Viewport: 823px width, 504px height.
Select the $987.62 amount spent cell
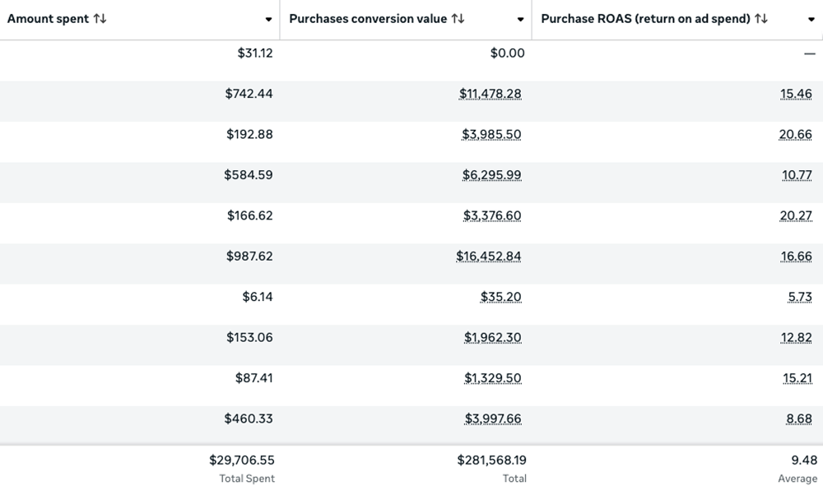[x=249, y=257]
